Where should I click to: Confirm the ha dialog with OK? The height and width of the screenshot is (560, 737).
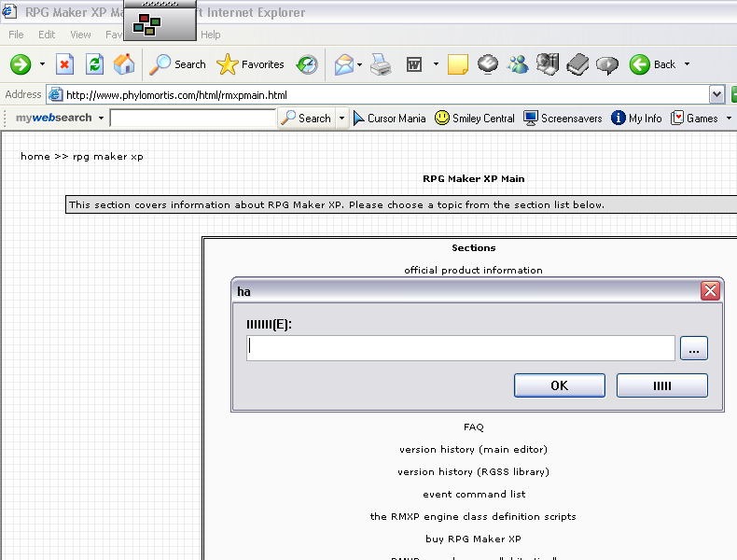[560, 385]
